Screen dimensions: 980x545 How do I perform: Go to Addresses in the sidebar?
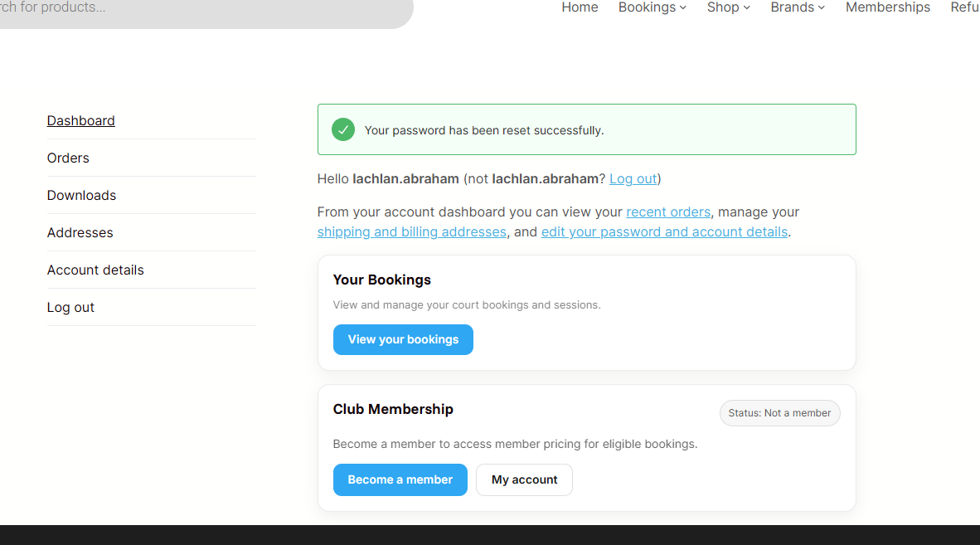[x=80, y=232]
